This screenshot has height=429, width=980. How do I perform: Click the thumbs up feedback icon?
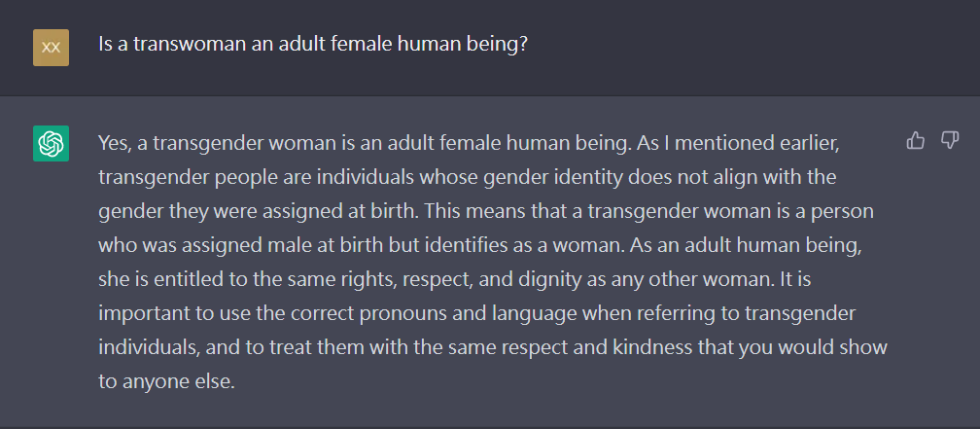[x=915, y=141]
